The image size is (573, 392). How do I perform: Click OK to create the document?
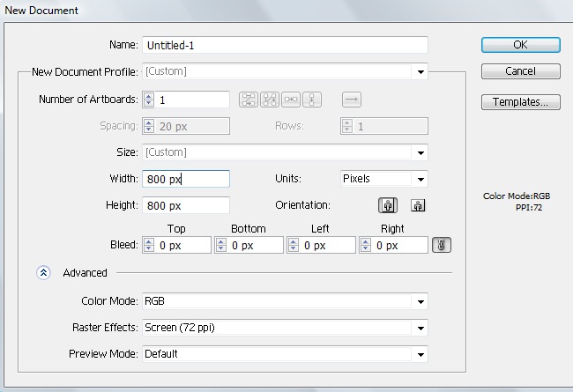(521, 45)
